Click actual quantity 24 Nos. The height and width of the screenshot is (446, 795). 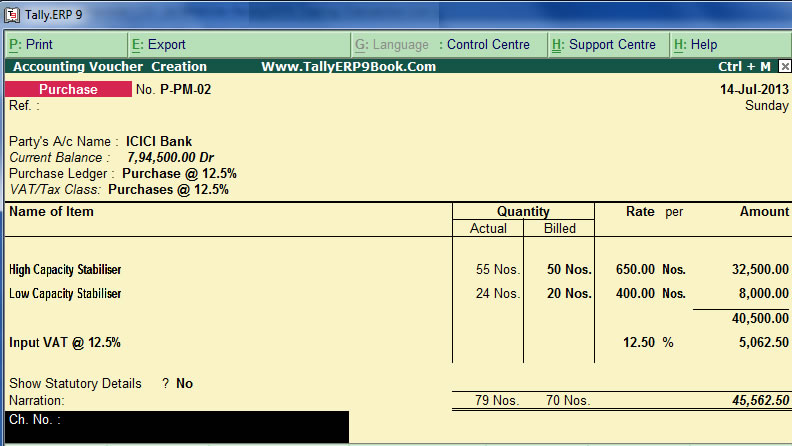click(x=498, y=293)
